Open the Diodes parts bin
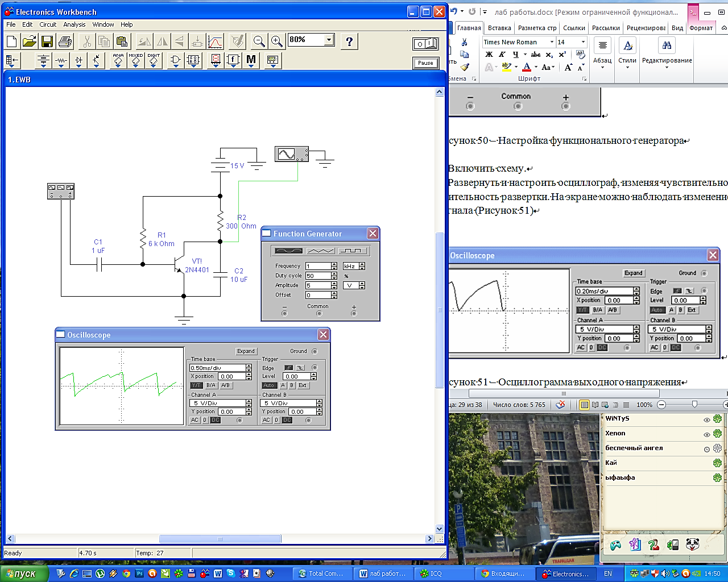Screen dimensions: 728x582 (x=78, y=60)
